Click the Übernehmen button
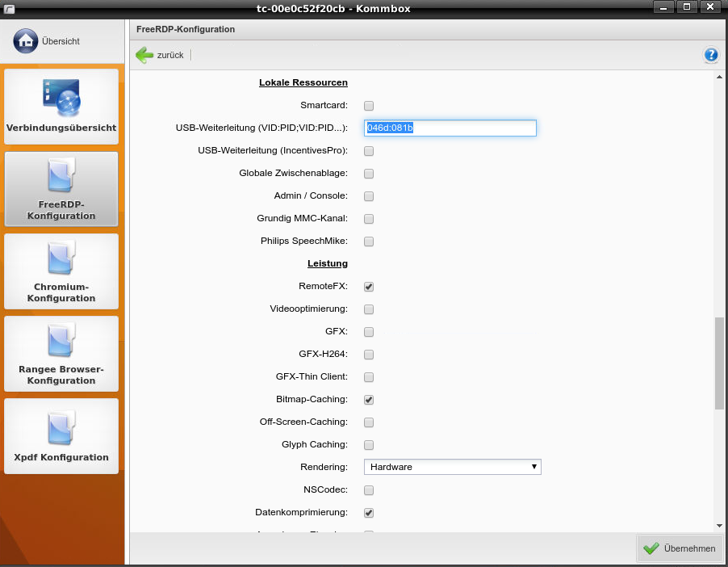The height and width of the screenshot is (567, 728). click(x=680, y=548)
